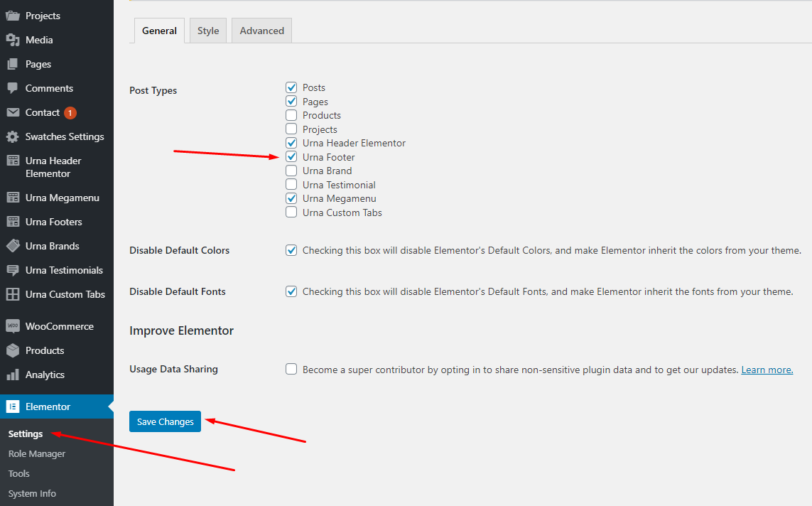The image size is (812, 506).
Task: Open Elementor Tools submenu item
Action: tap(18, 473)
